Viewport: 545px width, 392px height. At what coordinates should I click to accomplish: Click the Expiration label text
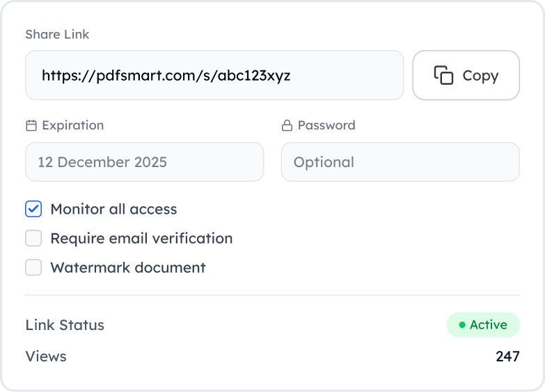pos(72,125)
